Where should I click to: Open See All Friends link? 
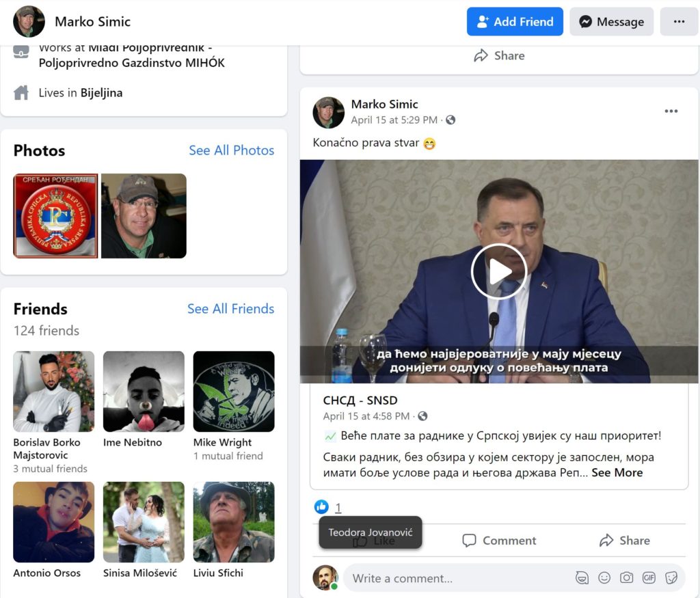tap(230, 309)
